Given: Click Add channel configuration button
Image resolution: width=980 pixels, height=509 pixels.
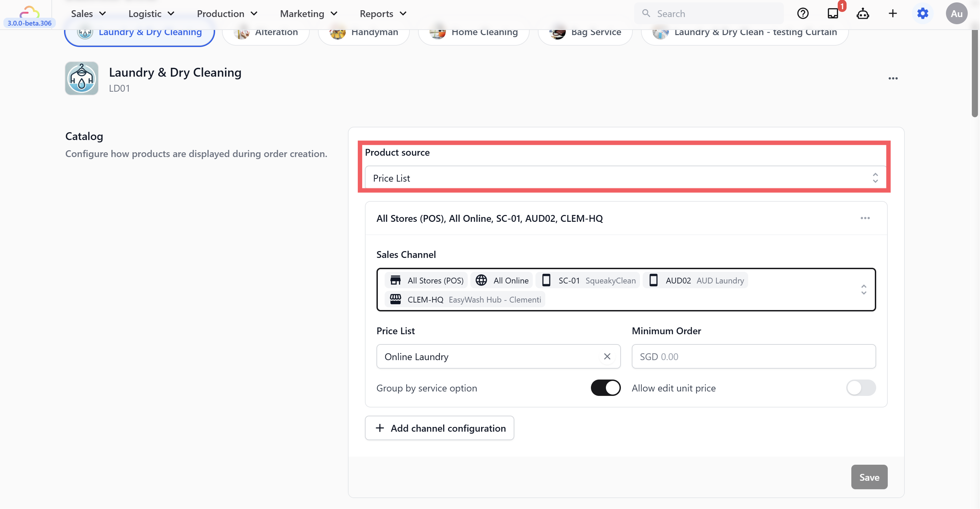Looking at the screenshot, I should [439, 428].
